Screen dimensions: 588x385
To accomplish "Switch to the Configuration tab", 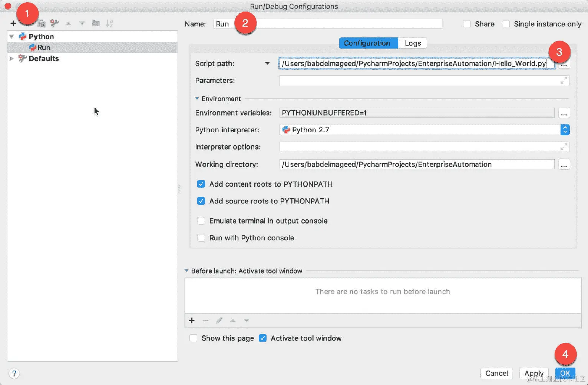I will (x=369, y=43).
